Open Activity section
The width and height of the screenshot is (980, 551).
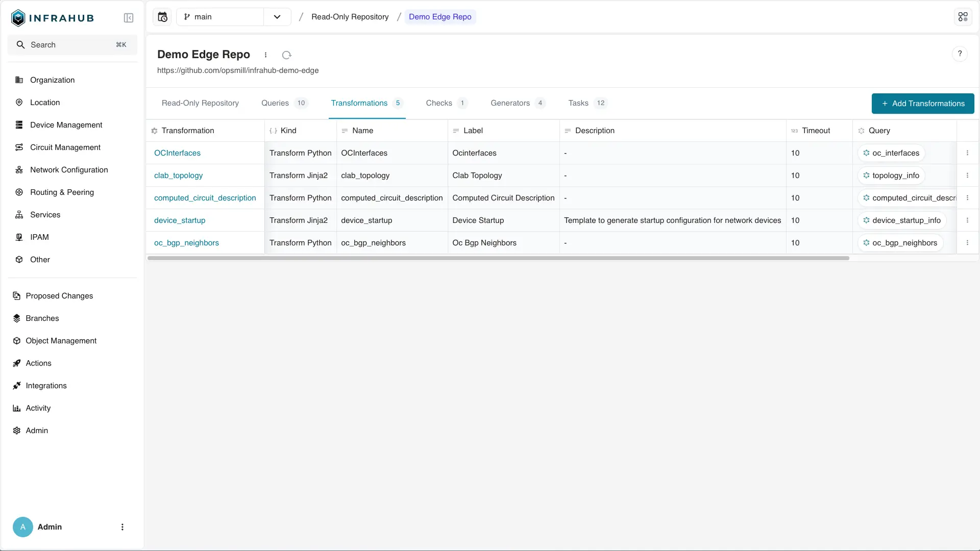click(72, 408)
